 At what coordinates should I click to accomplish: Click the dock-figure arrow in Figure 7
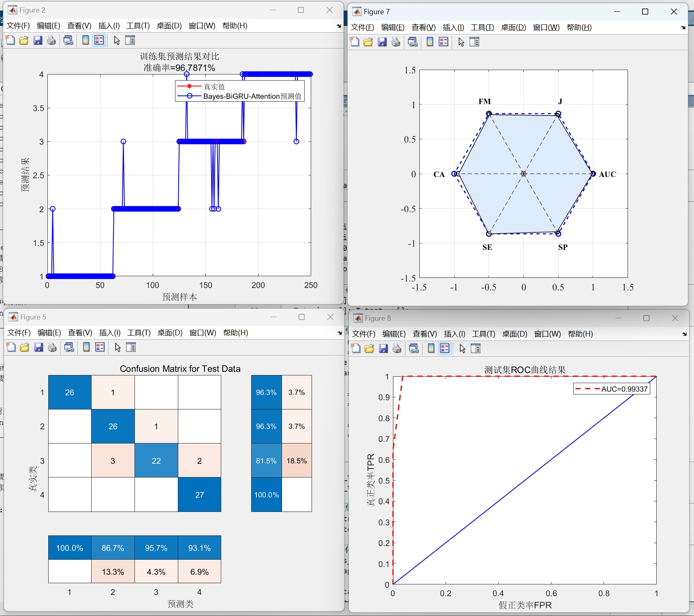[x=683, y=28]
